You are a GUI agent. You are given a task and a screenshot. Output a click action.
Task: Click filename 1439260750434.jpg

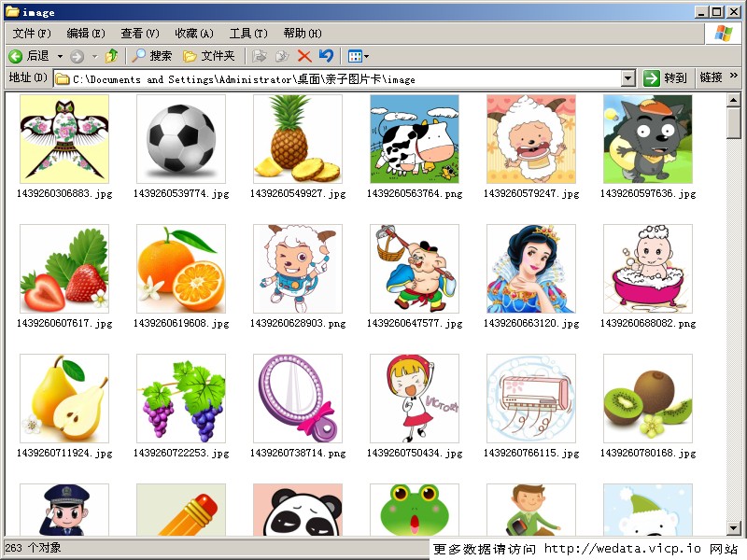[415, 453]
